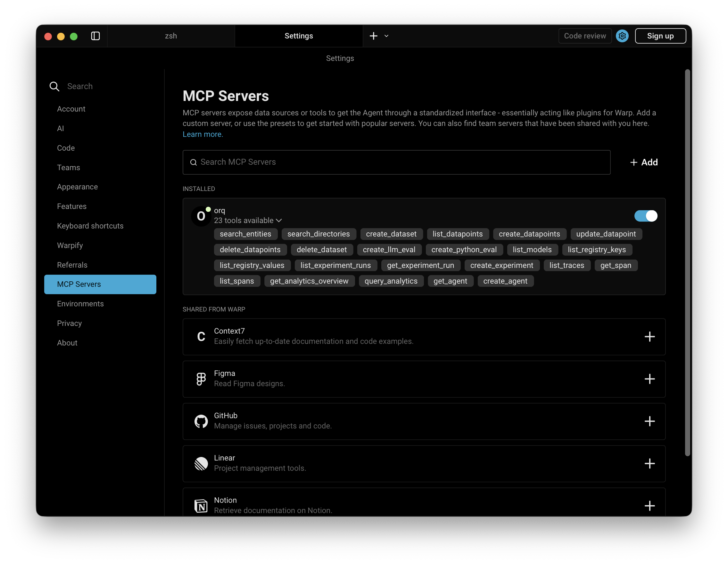728x564 pixels.
Task: Open the Learn more link
Action: [202, 134]
